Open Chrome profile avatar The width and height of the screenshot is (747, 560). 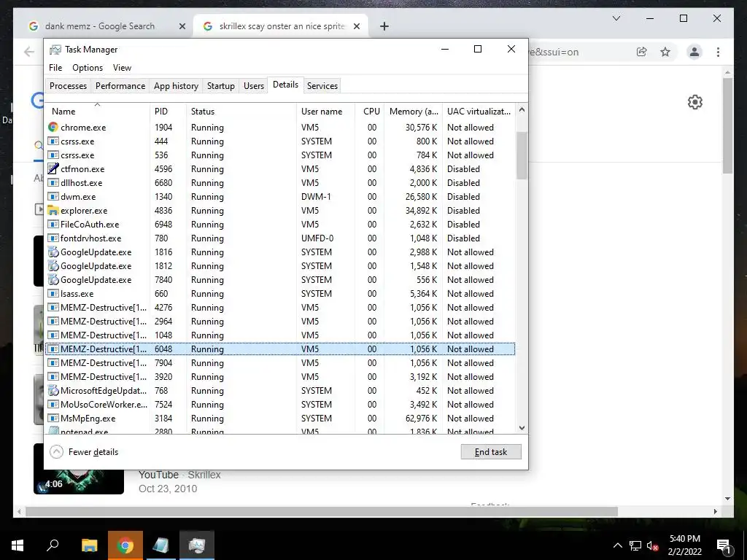[694, 52]
